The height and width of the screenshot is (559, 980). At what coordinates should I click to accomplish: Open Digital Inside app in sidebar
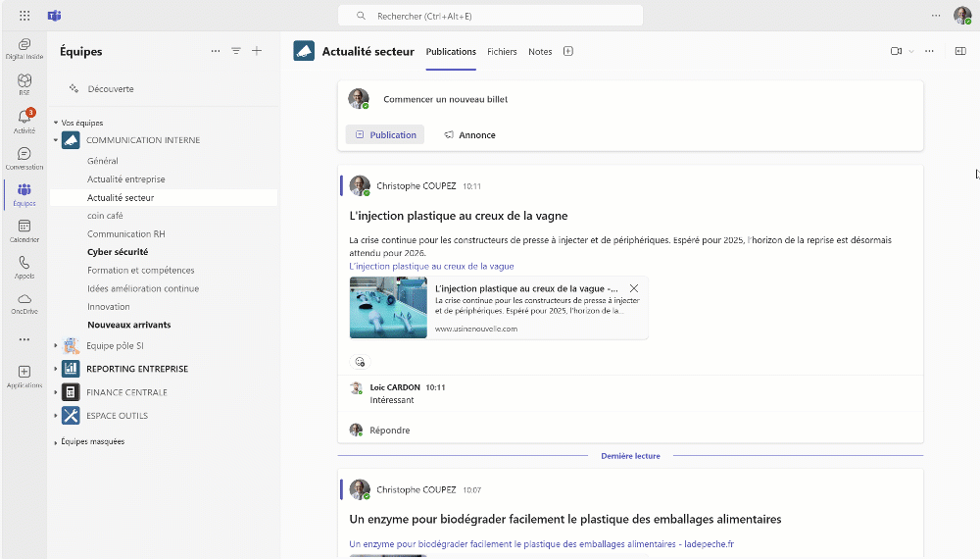pyautogui.click(x=24, y=48)
